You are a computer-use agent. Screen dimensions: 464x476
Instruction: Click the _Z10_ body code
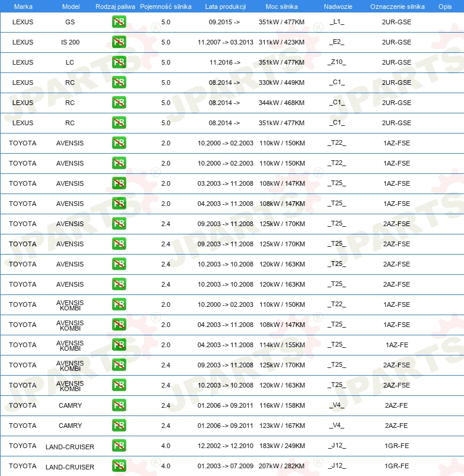click(337, 62)
